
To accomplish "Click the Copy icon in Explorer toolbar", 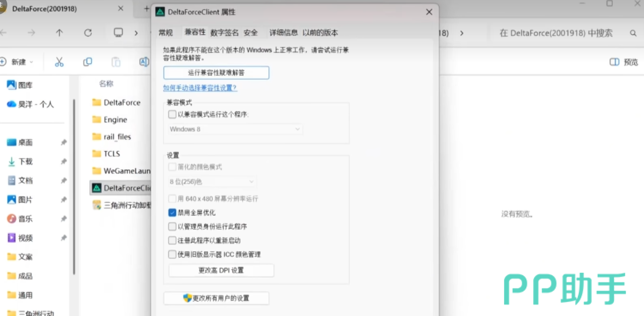I will coord(87,62).
